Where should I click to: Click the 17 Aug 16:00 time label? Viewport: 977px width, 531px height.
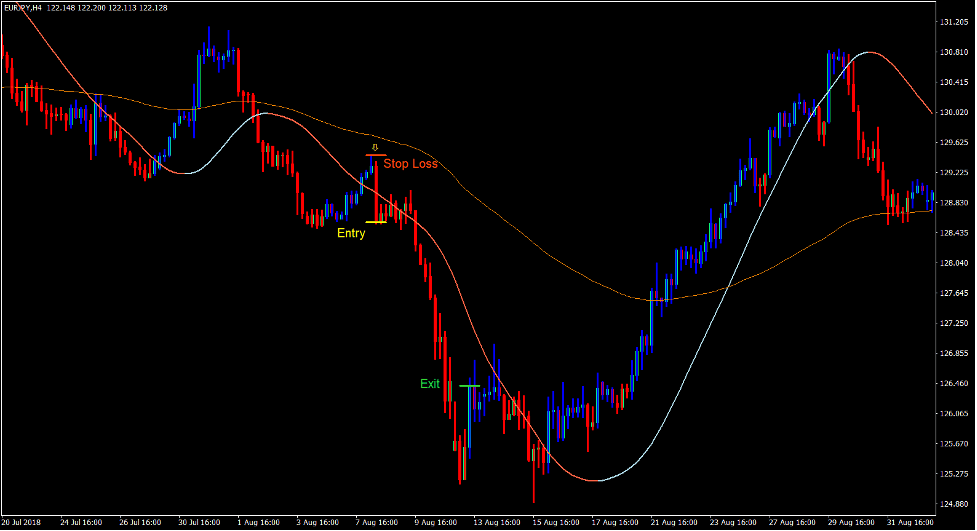point(613,522)
